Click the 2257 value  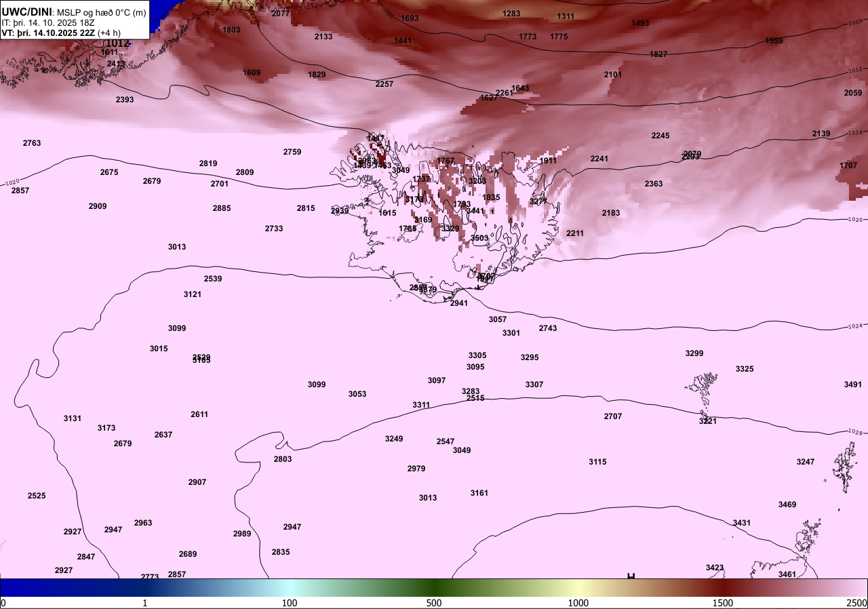384,84
